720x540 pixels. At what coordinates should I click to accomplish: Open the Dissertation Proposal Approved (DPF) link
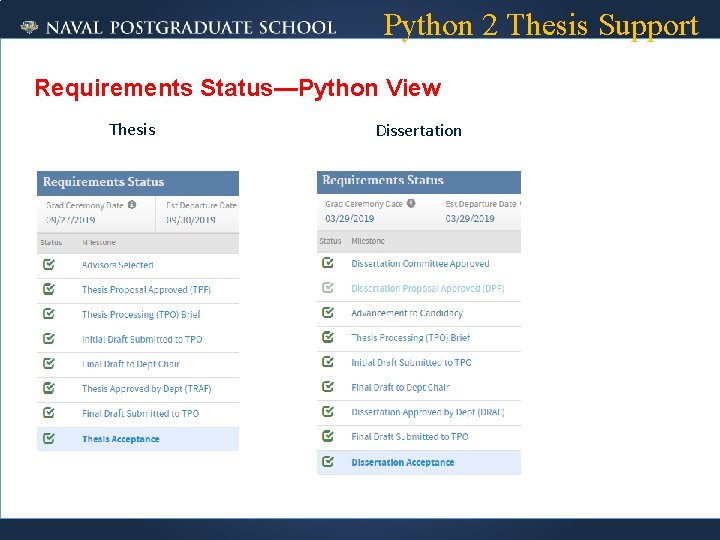pos(428,288)
